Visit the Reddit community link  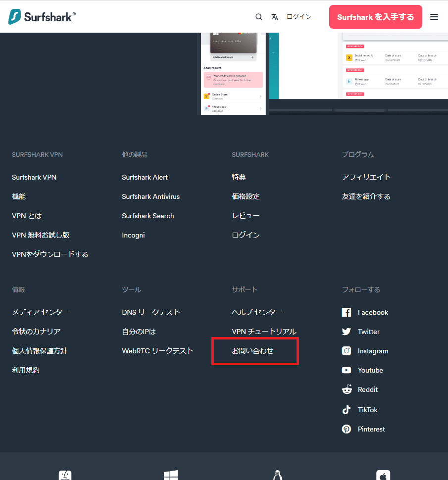click(360, 389)
